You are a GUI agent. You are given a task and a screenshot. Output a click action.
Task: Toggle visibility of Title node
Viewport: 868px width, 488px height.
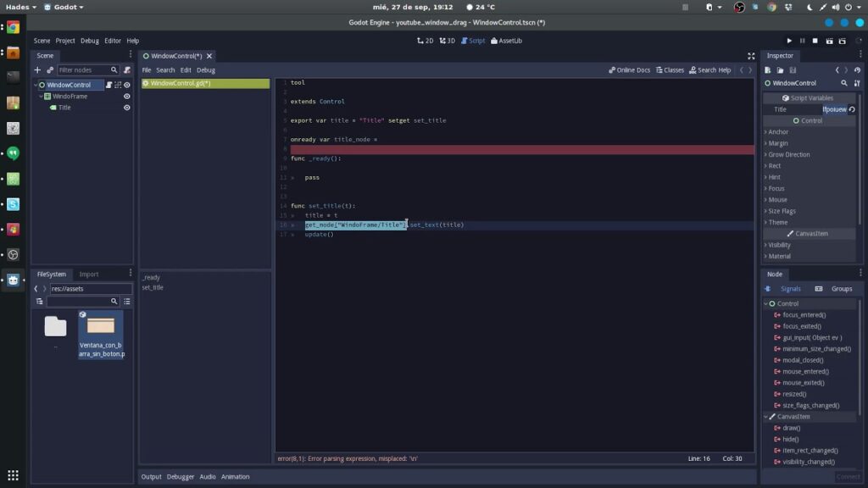127,108
